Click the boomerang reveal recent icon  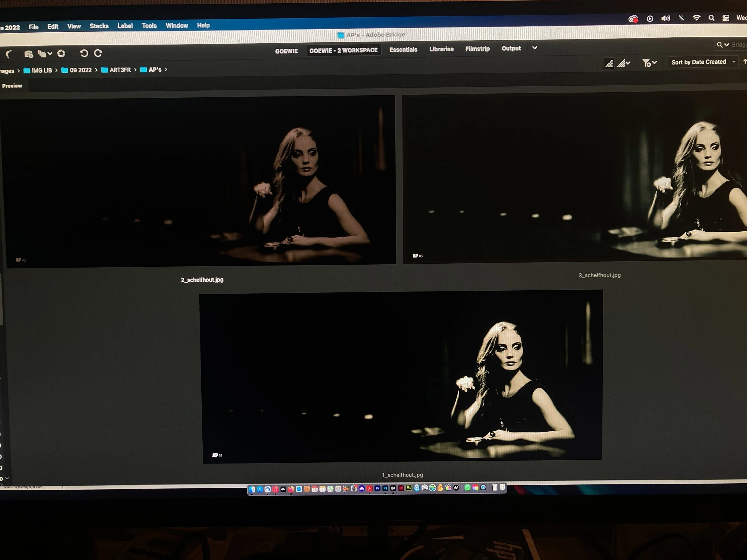click(8, 54)
